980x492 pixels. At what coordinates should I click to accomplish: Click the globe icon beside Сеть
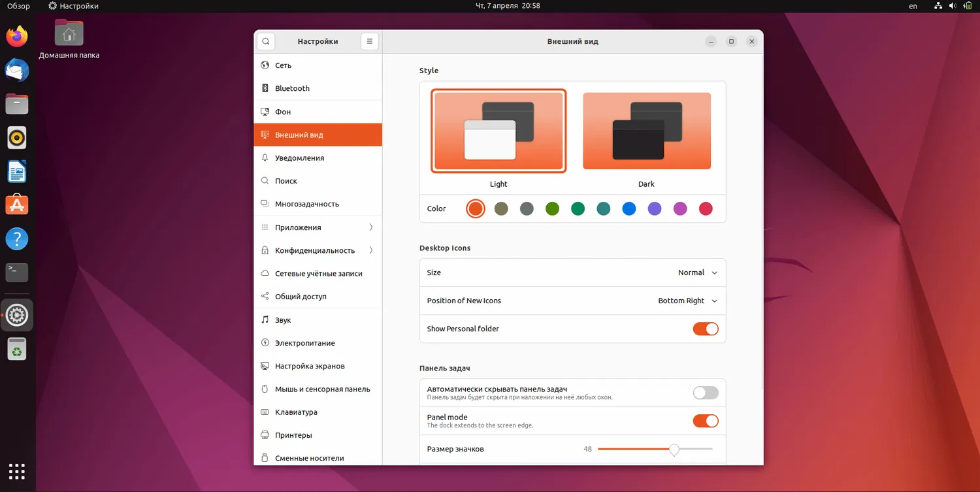[265, 65]
